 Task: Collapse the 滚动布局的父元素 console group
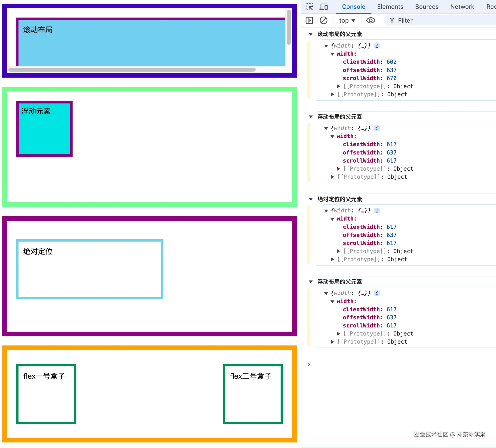click(x=311, y=34)
